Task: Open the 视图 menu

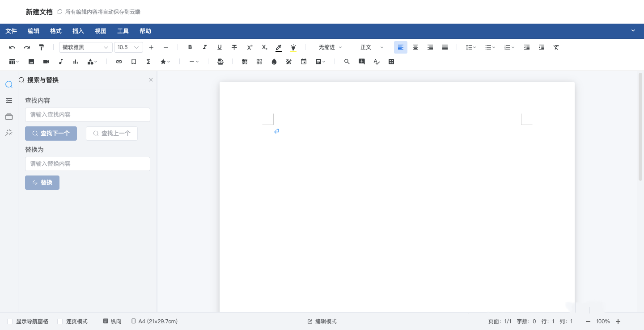Action: pos(101,31)
